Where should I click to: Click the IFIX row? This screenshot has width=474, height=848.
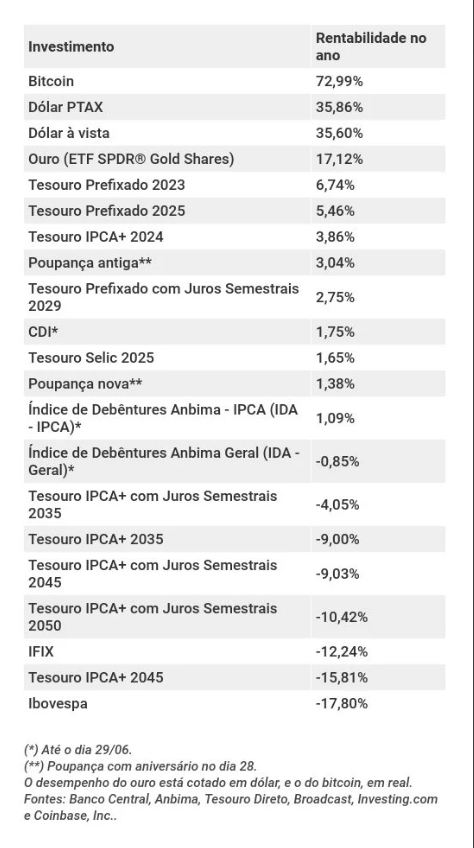pos(234,652)
